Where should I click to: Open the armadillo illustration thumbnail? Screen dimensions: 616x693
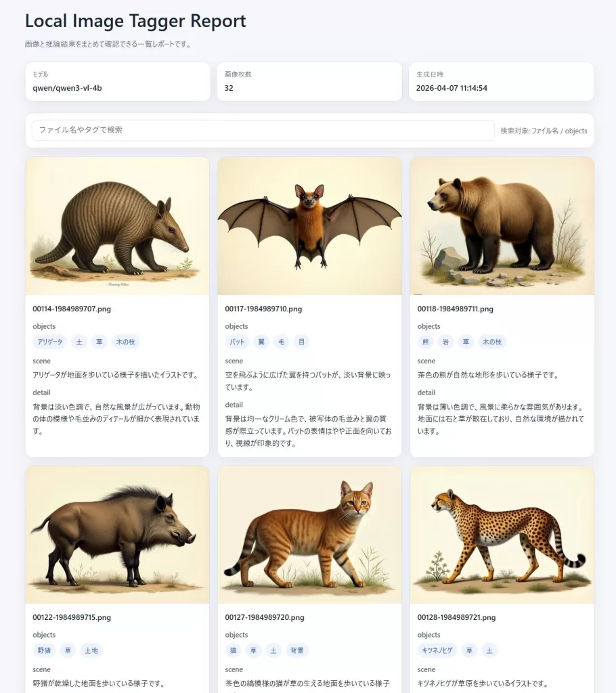[117, 227]
